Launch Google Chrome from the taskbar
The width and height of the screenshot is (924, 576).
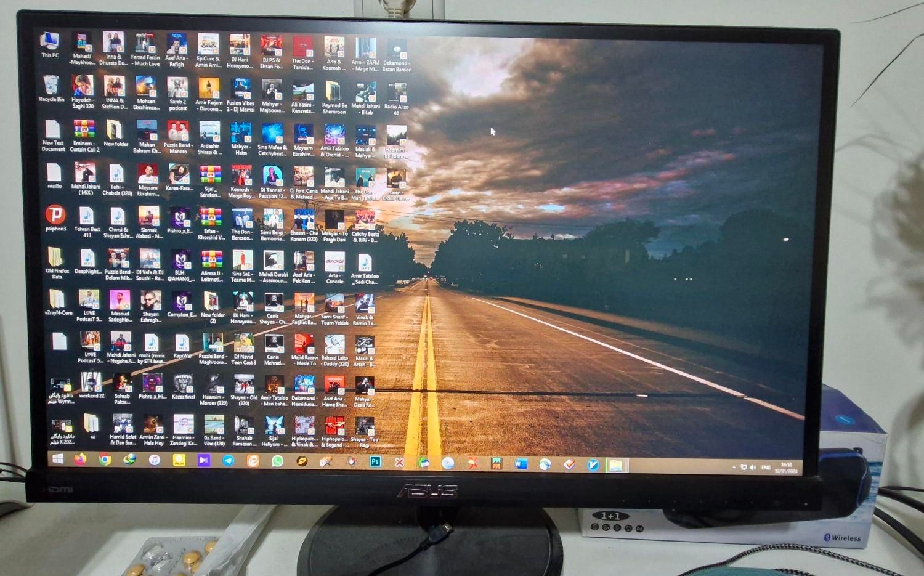pos(105,460)
